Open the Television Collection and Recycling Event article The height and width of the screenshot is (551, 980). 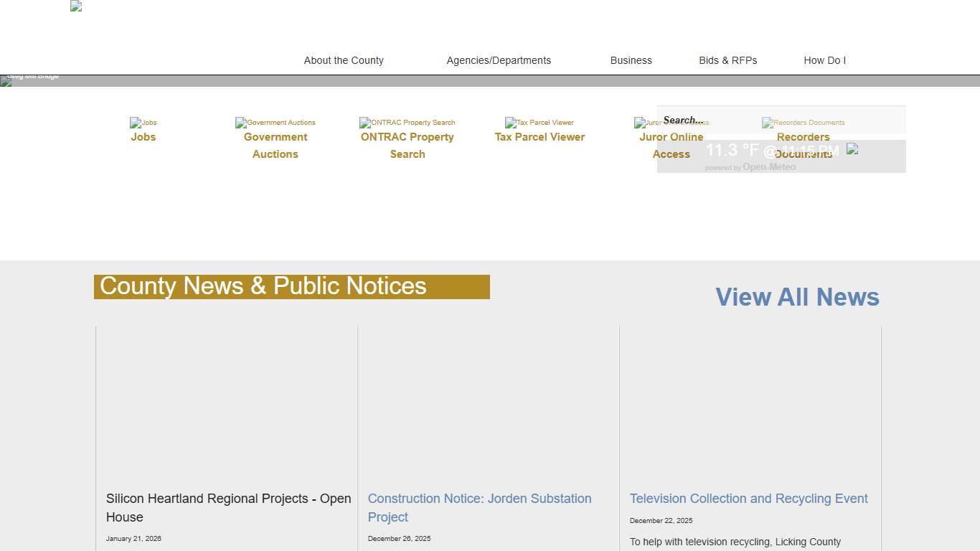tap(748, 499)
